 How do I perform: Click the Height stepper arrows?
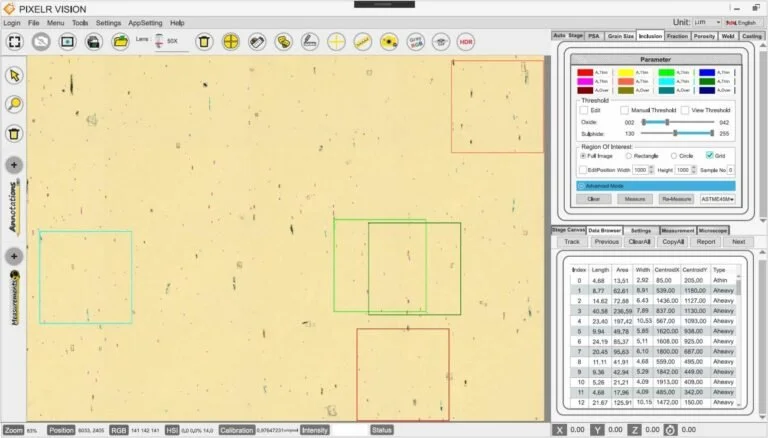(x=694, y=170)
